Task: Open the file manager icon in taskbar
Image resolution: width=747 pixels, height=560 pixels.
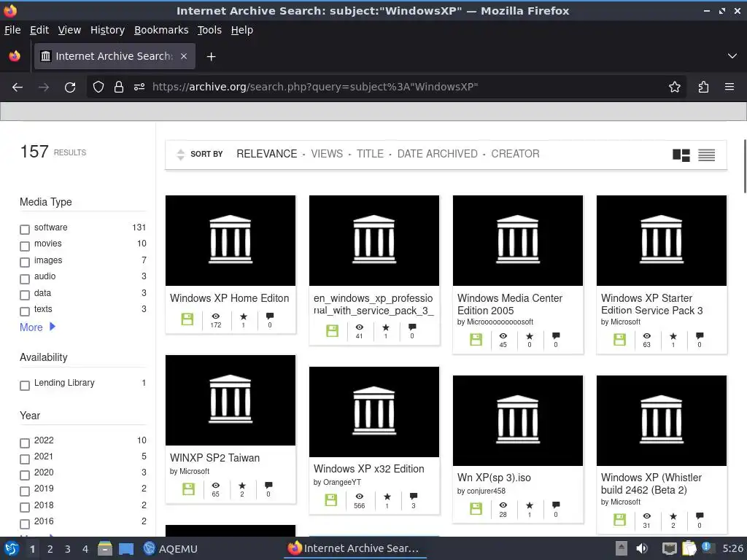Action: tap(105, 548)
